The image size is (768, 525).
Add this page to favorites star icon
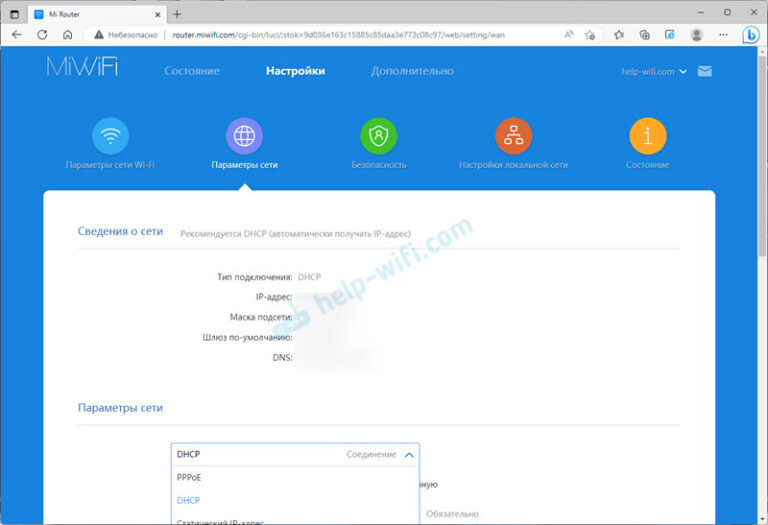tap(590, 35)
